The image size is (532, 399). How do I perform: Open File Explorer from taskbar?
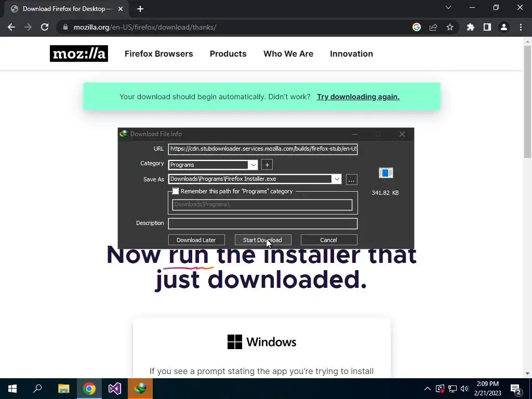(63, 389)
